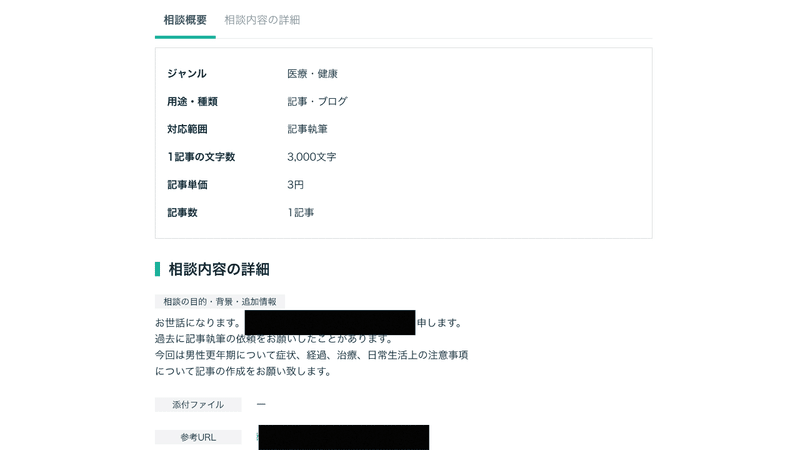800x450 pixels.
Task: Select the 対応範囲 label
Action: (187, 129)
